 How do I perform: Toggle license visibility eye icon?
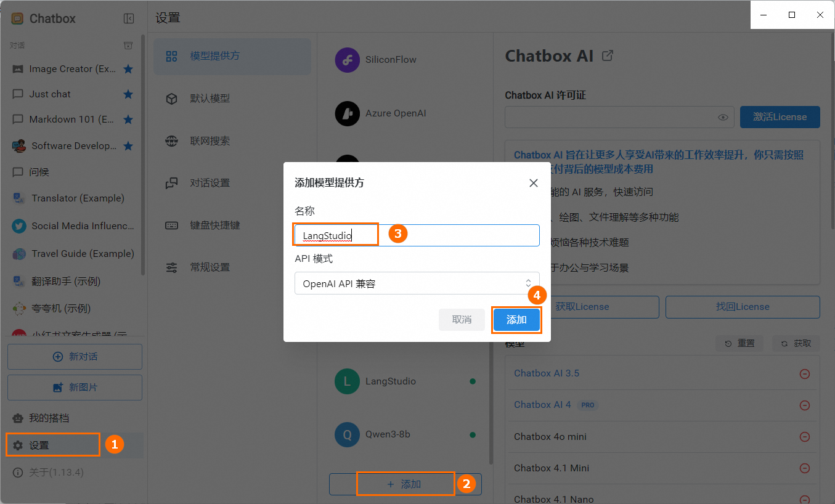pos(723,117)
